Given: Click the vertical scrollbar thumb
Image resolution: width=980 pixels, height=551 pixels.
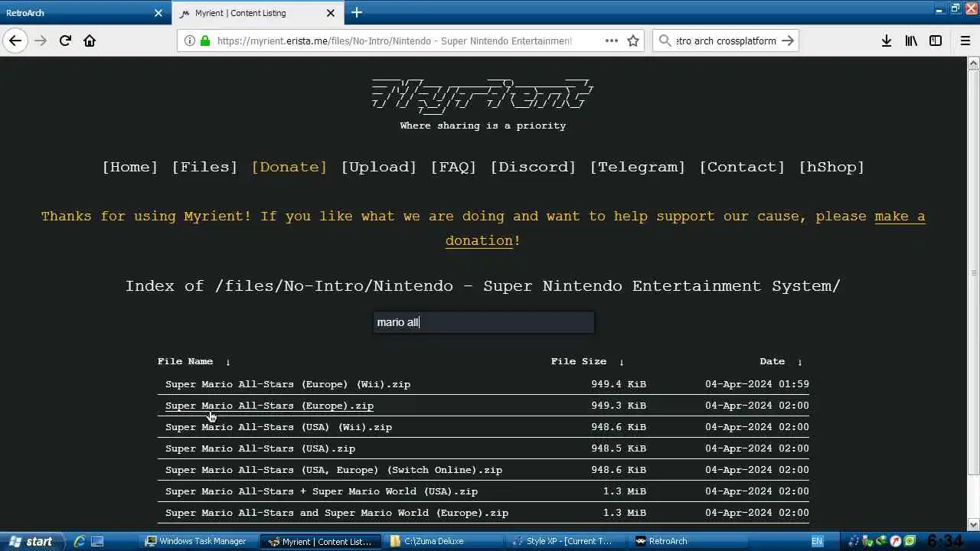Looking at the screenshot, I should point(974,272).
